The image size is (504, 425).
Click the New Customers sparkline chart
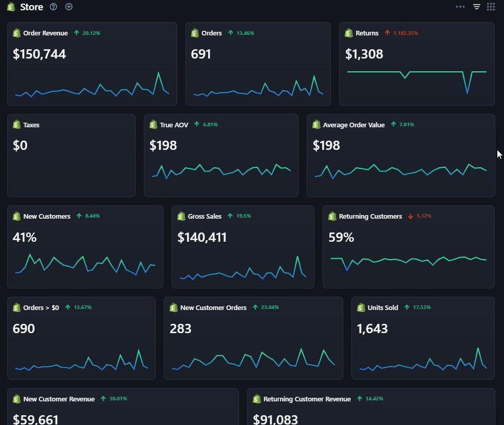coord(85,264)
